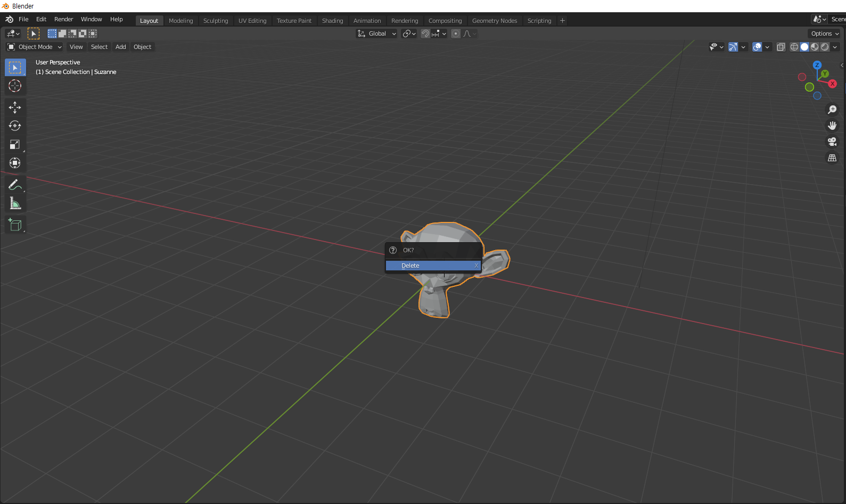Select the Scale tool
Viewport: 846px width, 504px height.
pyautogui.click(x=15, y=144)
